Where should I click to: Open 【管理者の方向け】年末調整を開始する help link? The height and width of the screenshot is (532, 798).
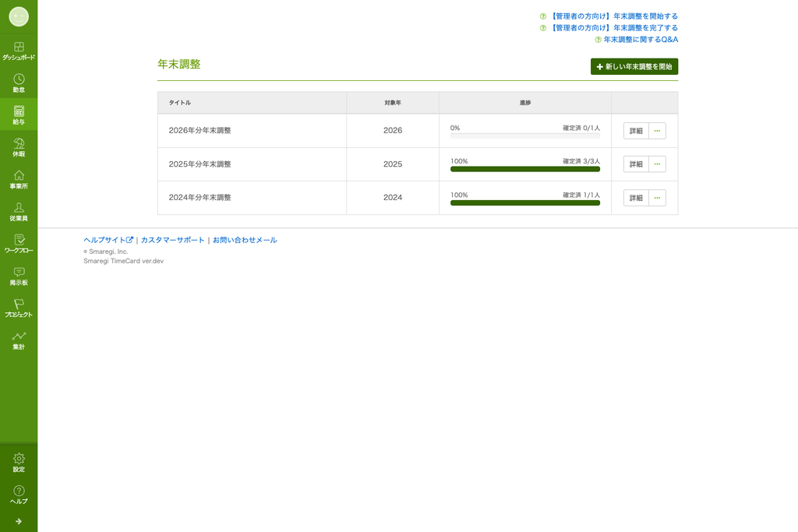(614, 16)
